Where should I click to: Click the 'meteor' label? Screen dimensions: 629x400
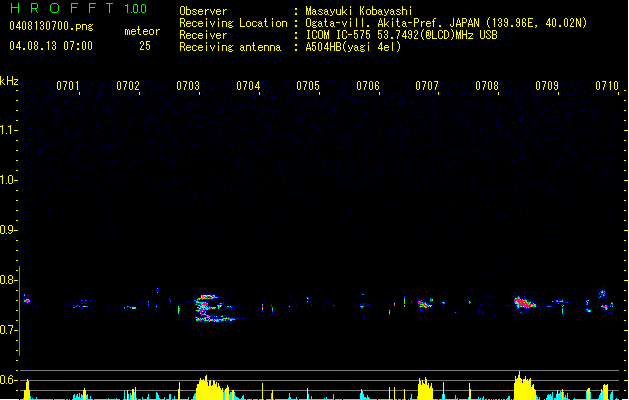(142, 31)
